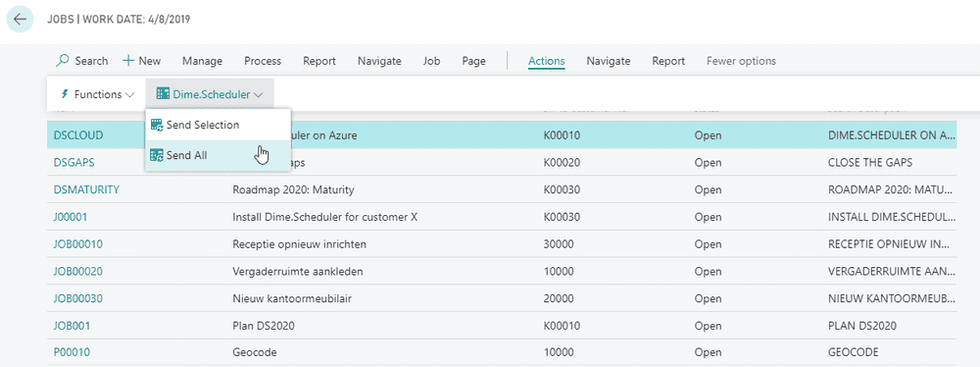This screenshot has width=980, height=367.
Task: Open job JOB00020 link
Action: [78, 271]
